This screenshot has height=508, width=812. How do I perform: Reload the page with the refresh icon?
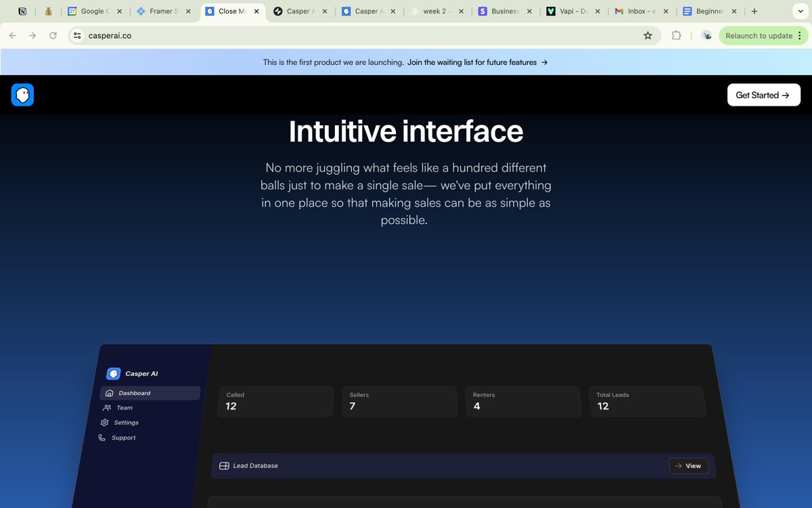point(53,35)
